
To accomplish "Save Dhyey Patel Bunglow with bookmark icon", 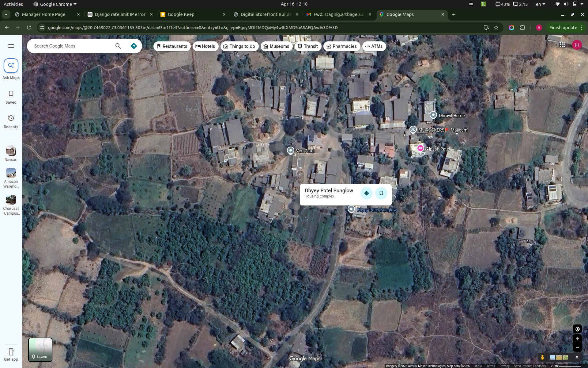I will pos(381,193).
